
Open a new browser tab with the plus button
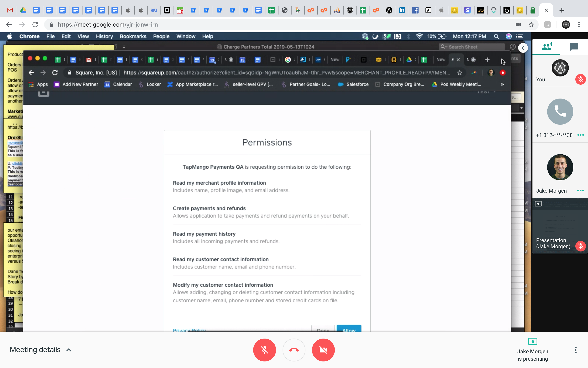tap(561, 10)
